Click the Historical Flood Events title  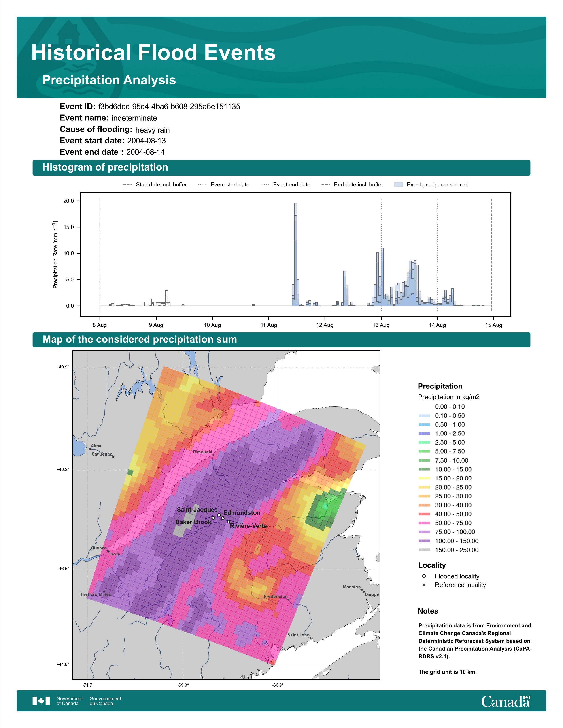pyautogui.click(x=153, y=52)
